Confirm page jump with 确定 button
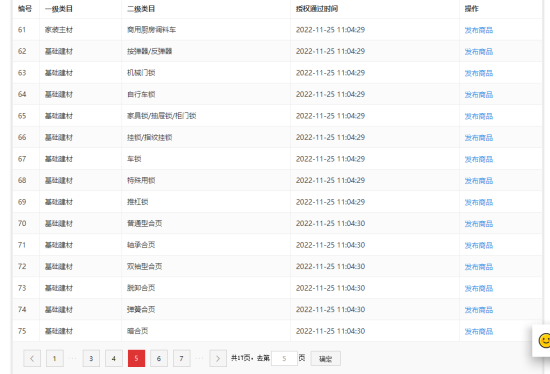 [x=326, y=358]
